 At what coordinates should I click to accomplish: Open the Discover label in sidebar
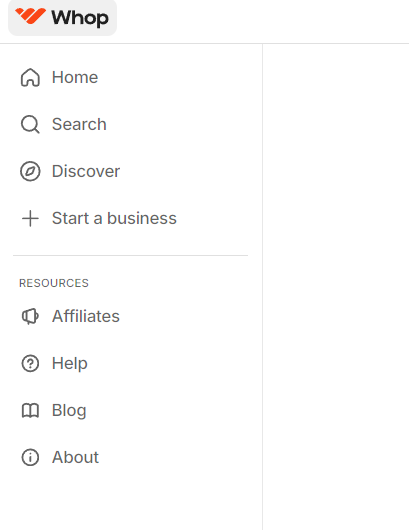tap(86, 171)
